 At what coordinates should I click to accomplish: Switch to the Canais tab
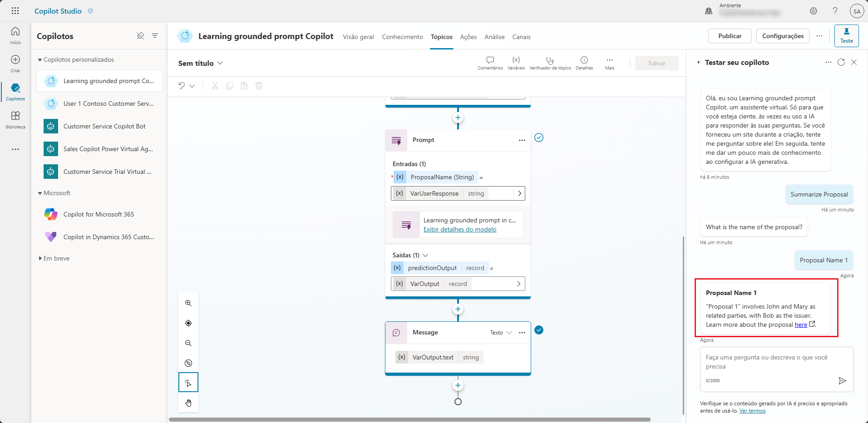pos(521,37)
